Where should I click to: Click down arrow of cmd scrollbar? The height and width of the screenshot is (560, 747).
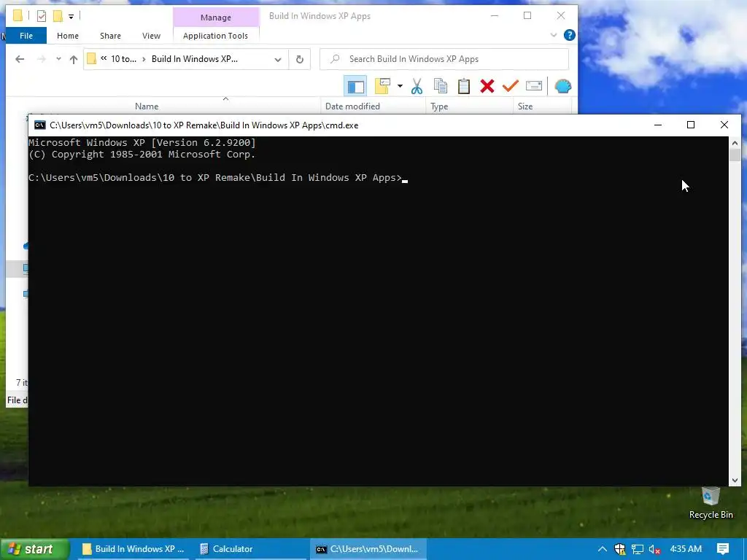tap(735, 481)
